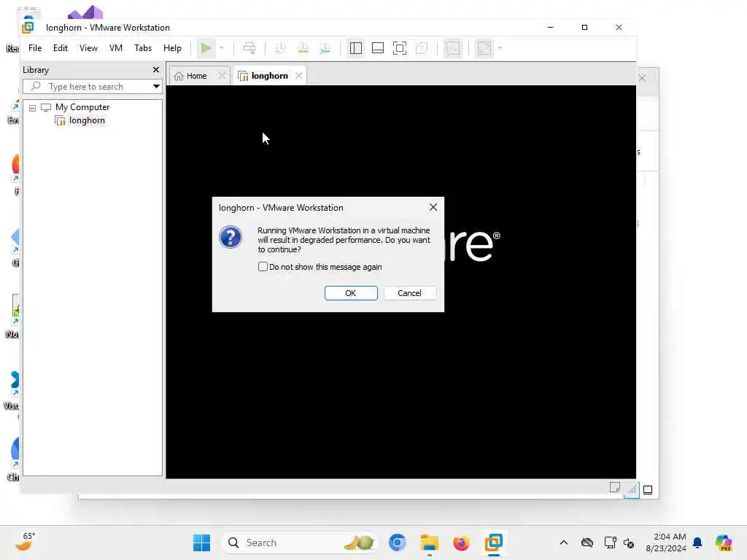The image size is (747, 560).
Task: Click the VMware Workstation taskbar icon
Action: coord(494,542)
